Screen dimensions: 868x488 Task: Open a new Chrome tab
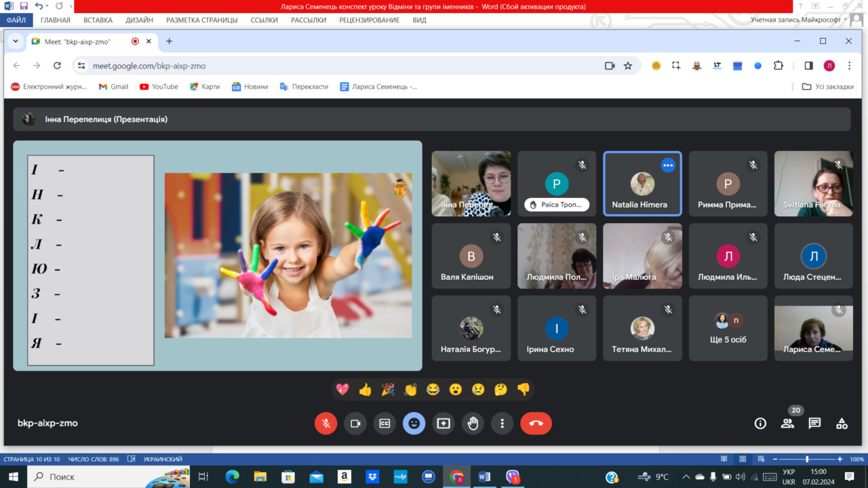[170, 41]
